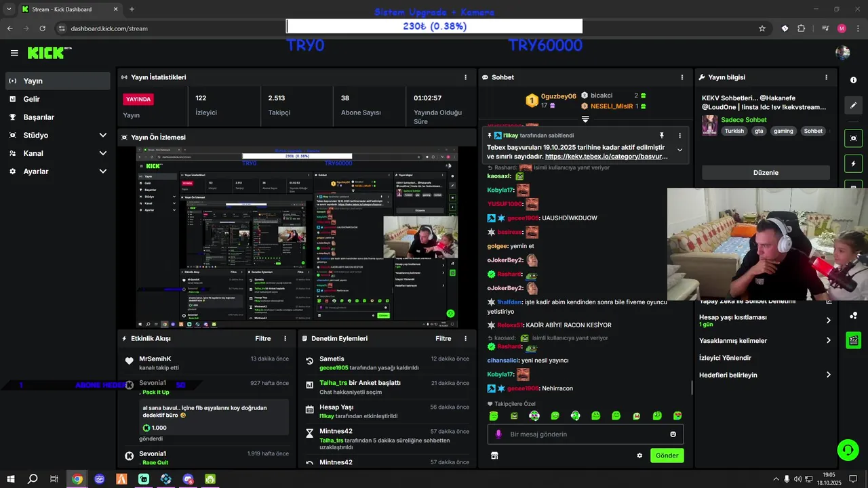Pick the heart-eyes emote at row end

677,415
